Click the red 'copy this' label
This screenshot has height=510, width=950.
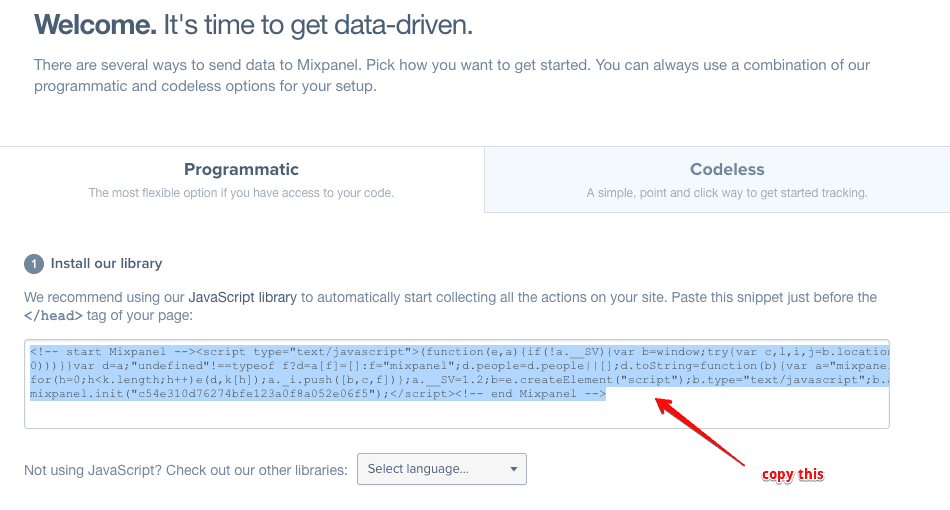pyautogui.click(x=792, y=474)
